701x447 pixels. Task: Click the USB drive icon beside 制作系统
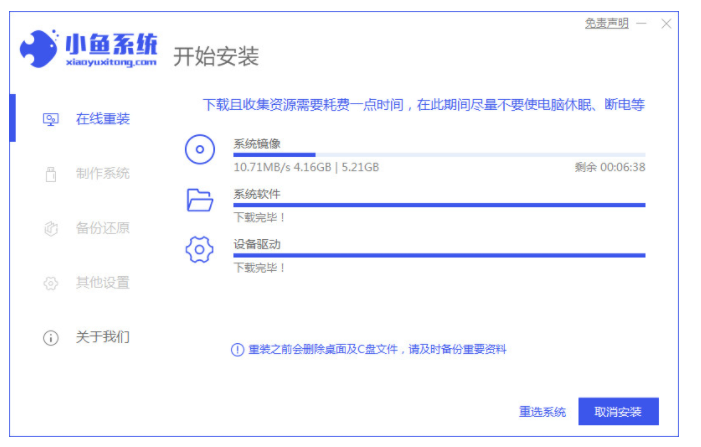click(50, 174)
